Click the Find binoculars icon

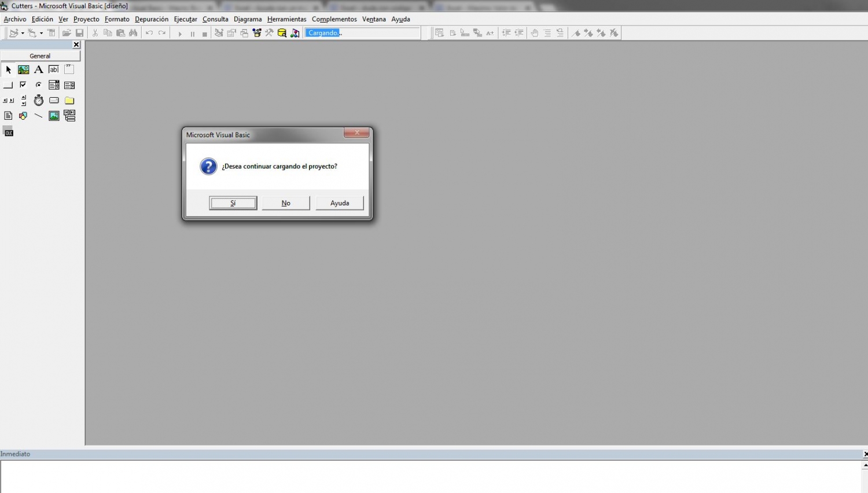(133, 33)
